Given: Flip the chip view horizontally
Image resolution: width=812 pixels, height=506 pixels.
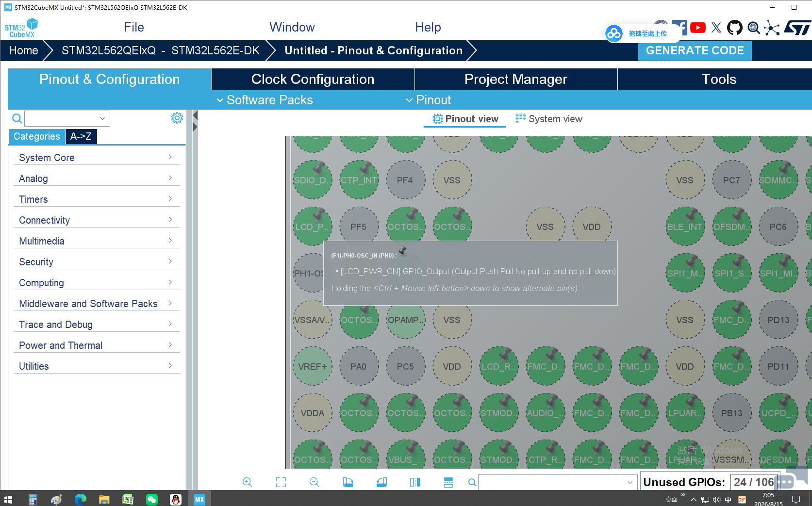Looking at the screenshot, I should pyautogui.click(x=415, y=482).
